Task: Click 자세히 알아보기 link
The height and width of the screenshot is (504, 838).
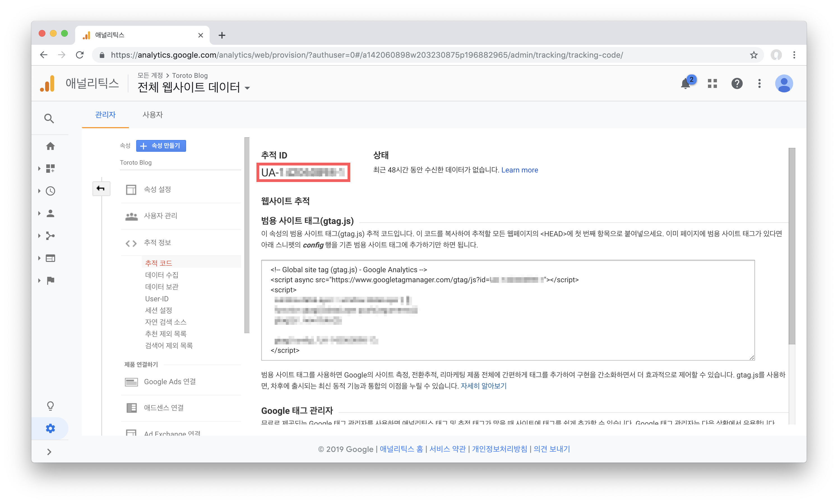Action: click(x=483, y=386)
